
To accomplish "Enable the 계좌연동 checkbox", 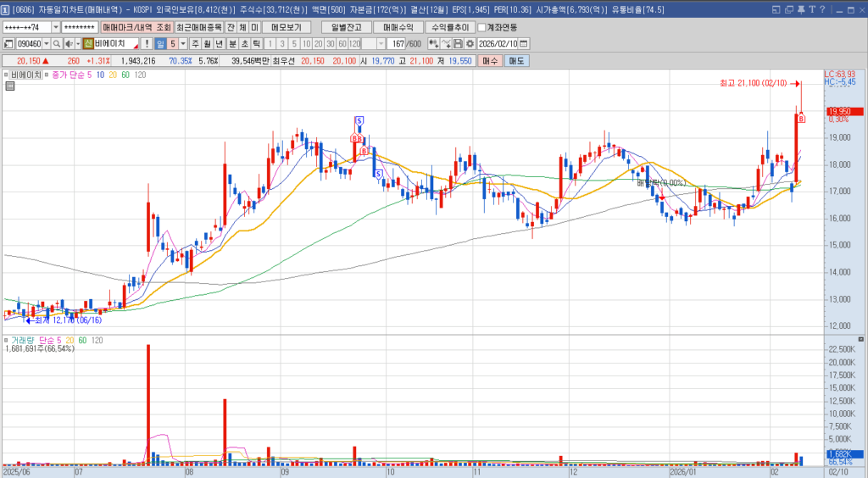I will [x=481, y=27].
